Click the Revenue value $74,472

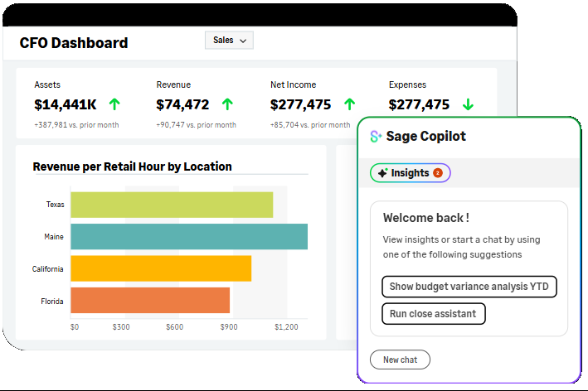click(x=182, y=104)
